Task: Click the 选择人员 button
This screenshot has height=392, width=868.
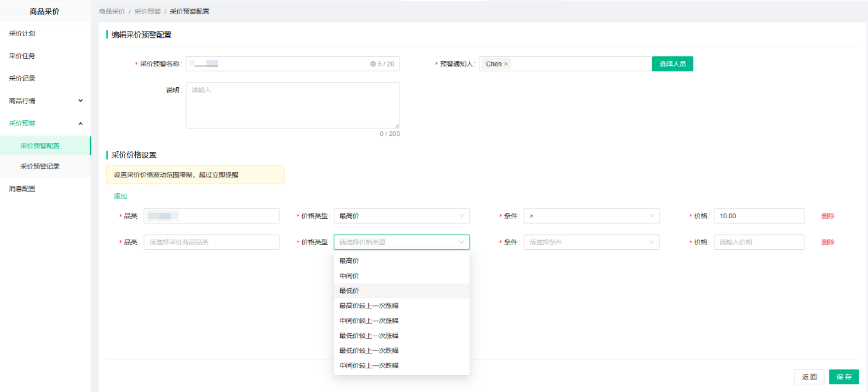Action: (672, 64)
